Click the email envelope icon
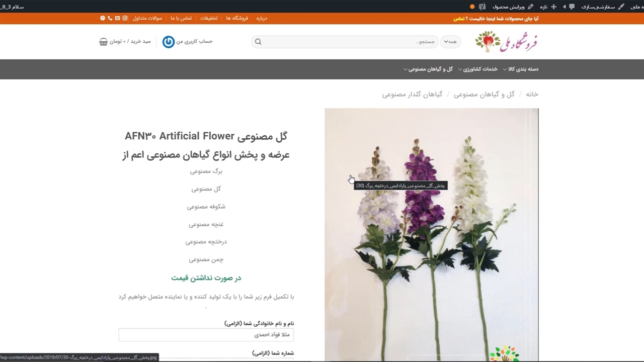The height and width of the screenshot is (362, 644). 117,18
